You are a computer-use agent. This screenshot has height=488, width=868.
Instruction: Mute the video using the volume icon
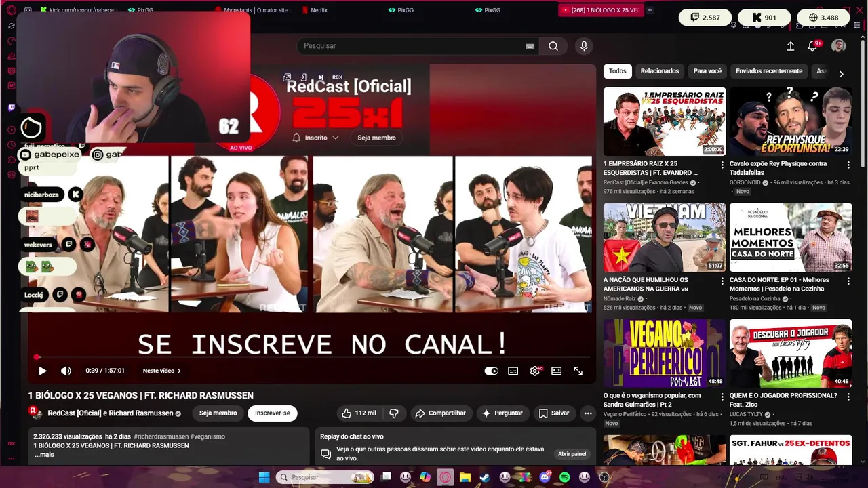click(66, 371)
